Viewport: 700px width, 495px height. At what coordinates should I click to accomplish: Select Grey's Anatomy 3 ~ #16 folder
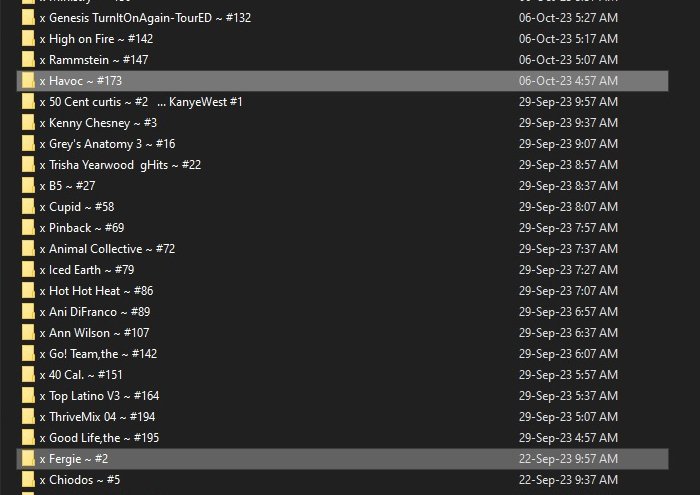point(107,144)
